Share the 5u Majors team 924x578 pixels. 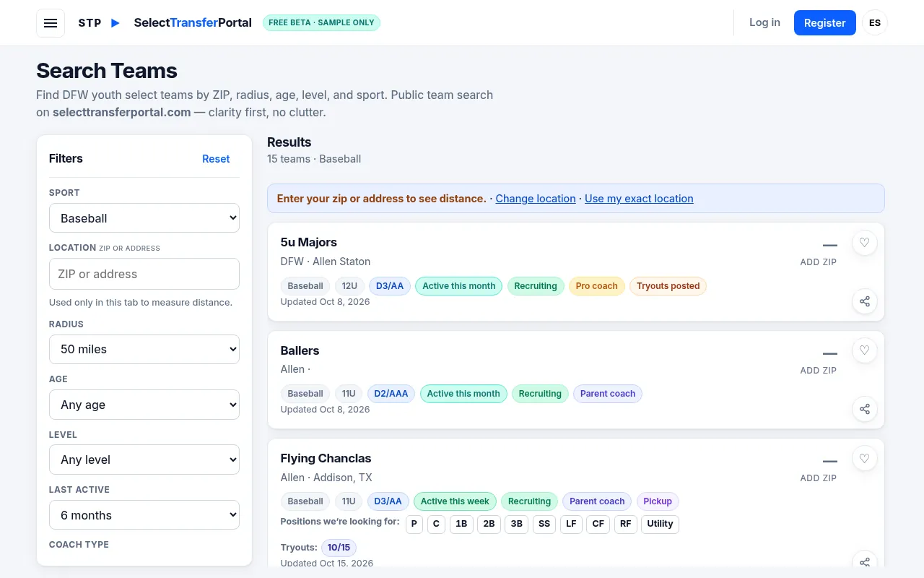click(x=865, y=301)
